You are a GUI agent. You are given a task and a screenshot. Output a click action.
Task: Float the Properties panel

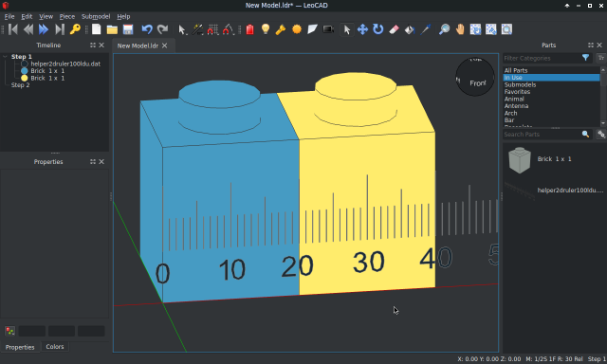[93, 162]
